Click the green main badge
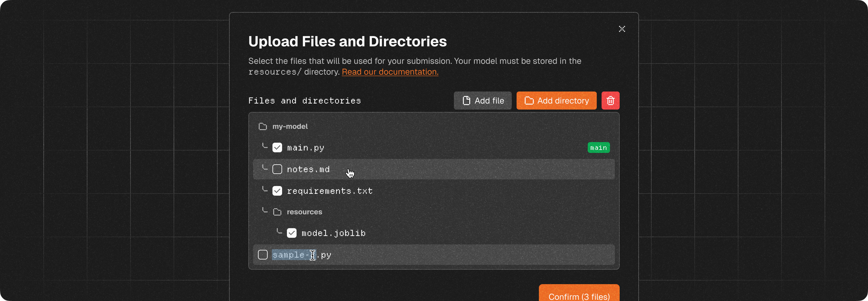Viewport: 868px width, 301px height. pos(598,148)
